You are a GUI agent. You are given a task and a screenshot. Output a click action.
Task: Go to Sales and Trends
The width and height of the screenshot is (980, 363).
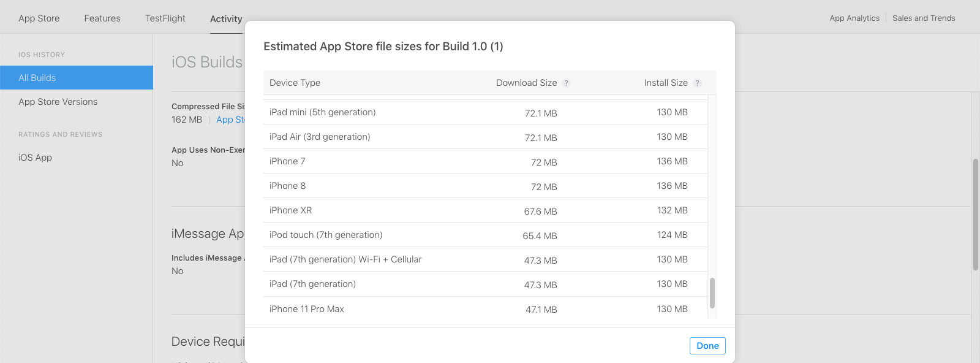coord(924,18)
